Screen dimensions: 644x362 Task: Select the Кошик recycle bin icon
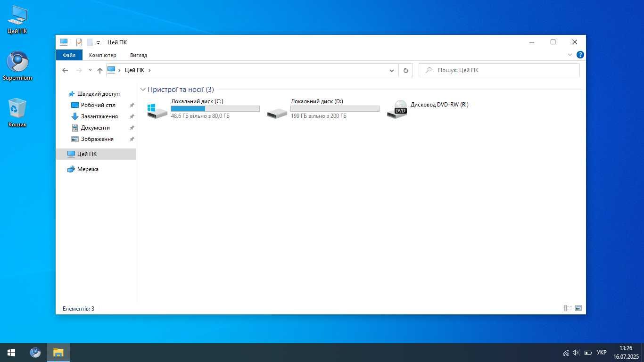[17, 113]
